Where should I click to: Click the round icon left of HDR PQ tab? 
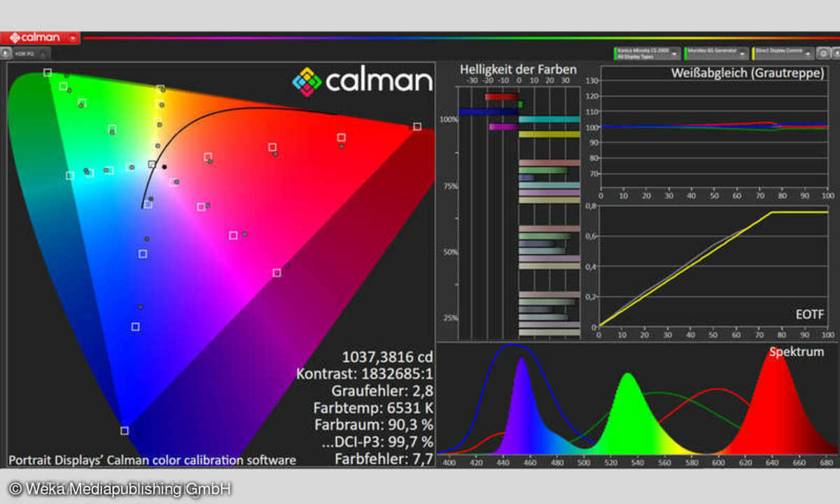tap(6, 53)
